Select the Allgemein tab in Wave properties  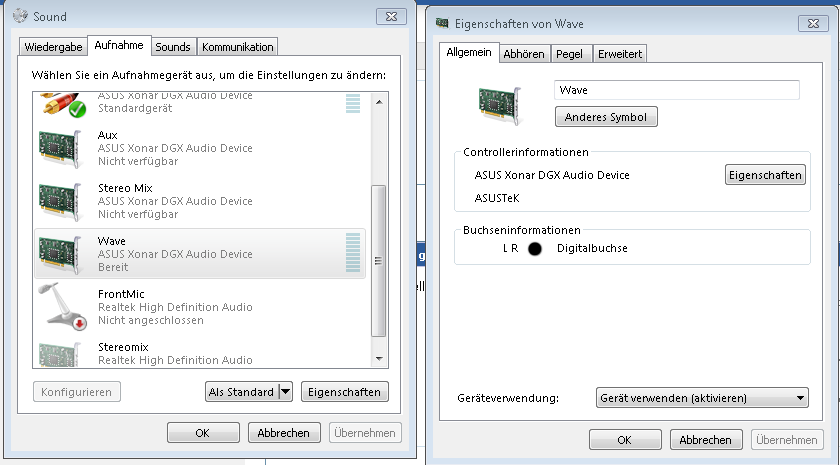(x=469, y=52)
